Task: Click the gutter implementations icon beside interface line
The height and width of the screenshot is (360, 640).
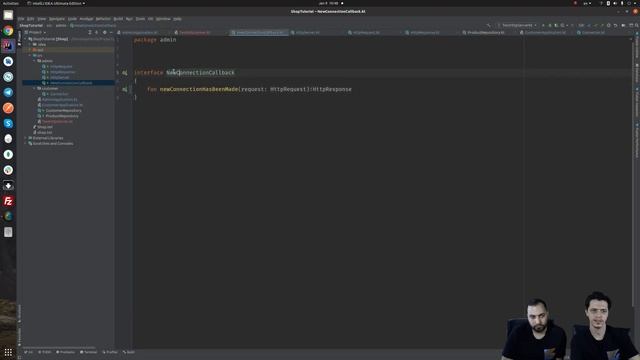Action: click(124, 73)
